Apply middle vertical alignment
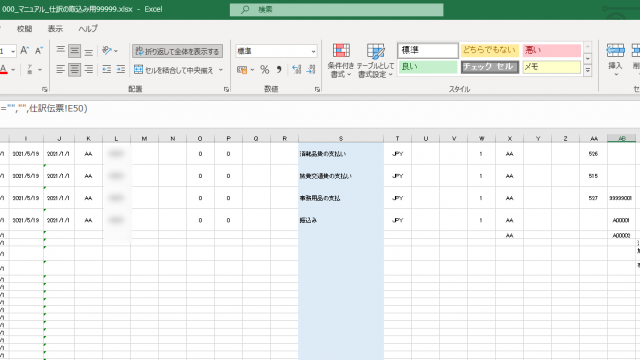Screen dimensions: 640x360 (74, 51)
